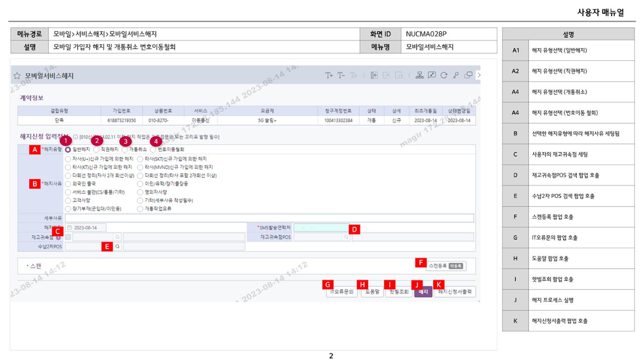Screen dimensions: 644x362
Task: Choose reason 자사(U+)신규 가입에 의한 해지
Action: 68,159
